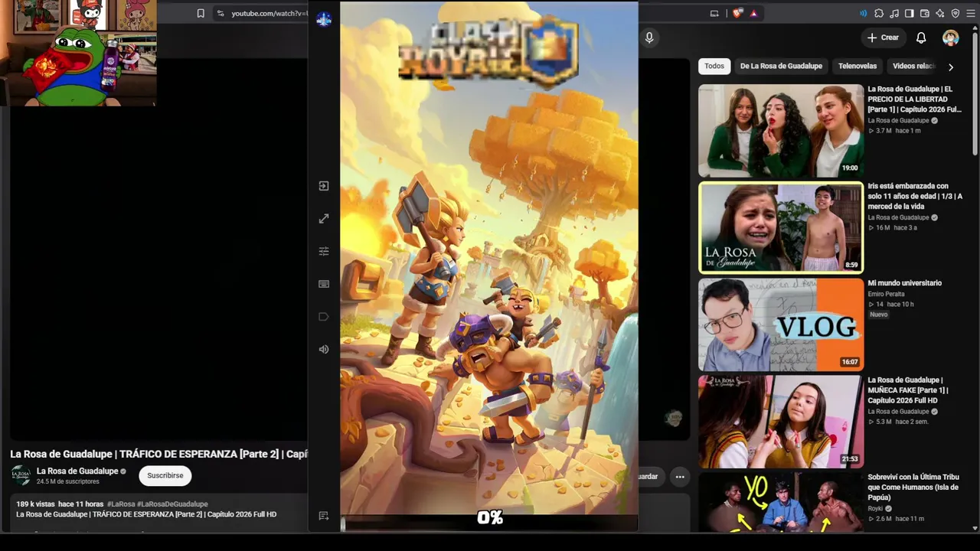
Task: Click the emulator exit arrow icon
Action: [x=324, y=186]
